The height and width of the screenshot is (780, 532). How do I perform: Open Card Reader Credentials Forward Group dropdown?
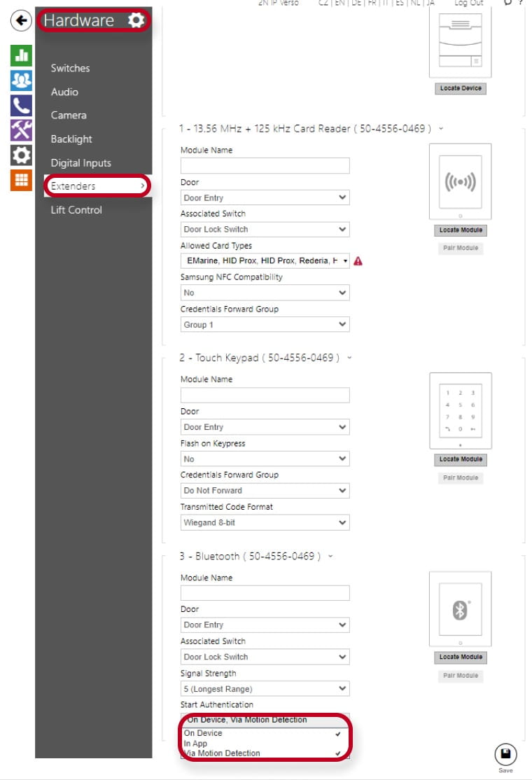[265, 324]
